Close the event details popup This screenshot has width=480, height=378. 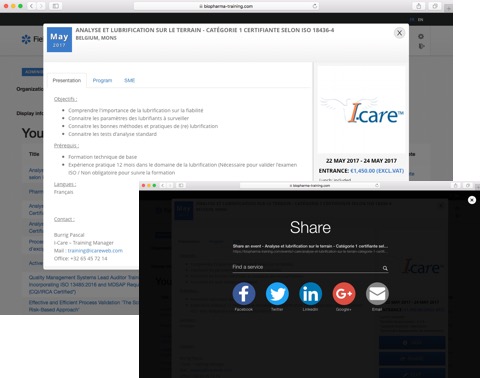399,33
